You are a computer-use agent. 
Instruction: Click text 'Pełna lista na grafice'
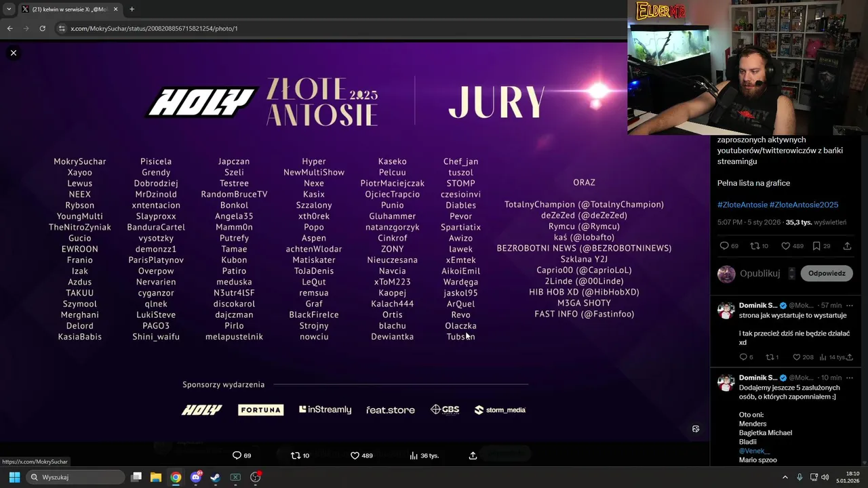753,183
